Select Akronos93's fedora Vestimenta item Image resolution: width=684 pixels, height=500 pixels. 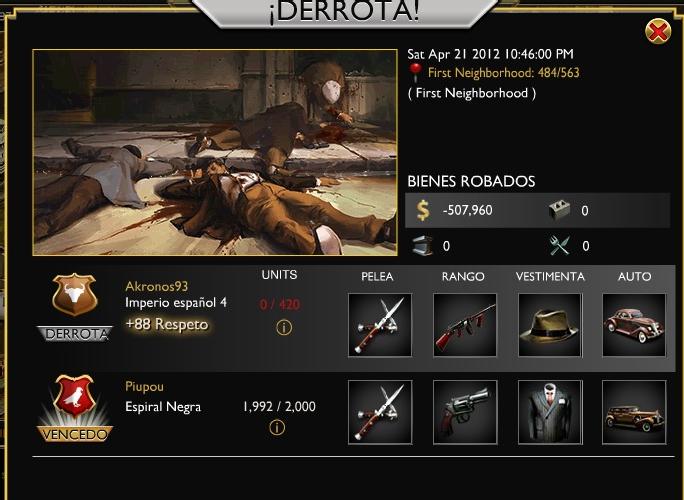click(x=550, y=325)
